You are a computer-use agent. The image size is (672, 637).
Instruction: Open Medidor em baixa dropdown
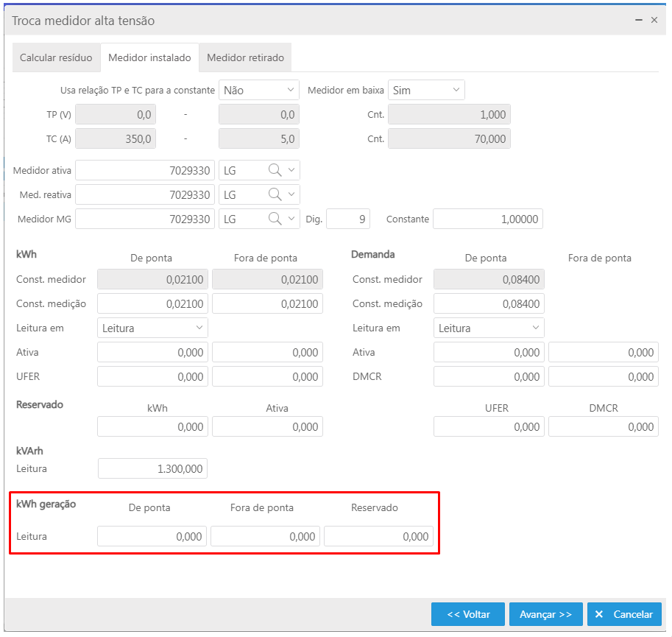(426, 90)
